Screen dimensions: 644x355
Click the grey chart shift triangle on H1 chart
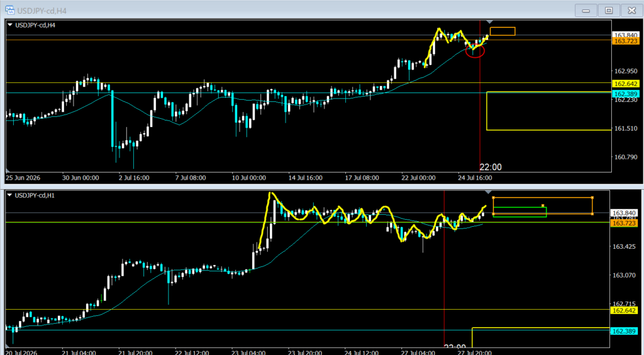click(488, 192)
